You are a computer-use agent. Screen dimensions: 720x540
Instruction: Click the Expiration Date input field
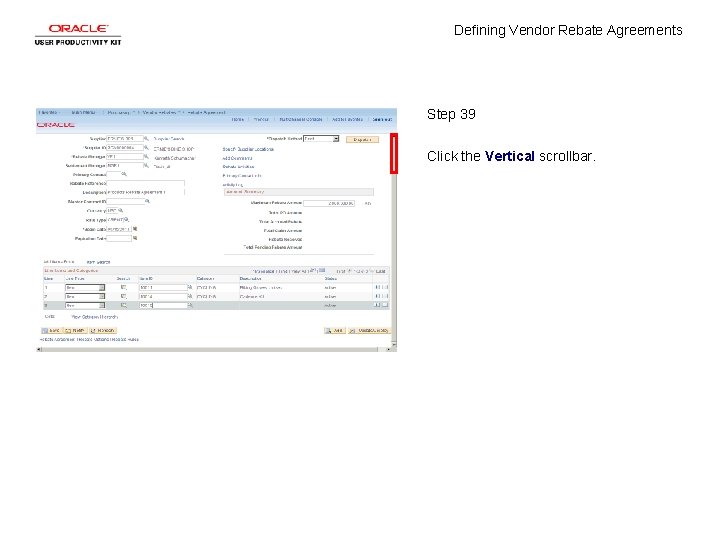point(119,238)
